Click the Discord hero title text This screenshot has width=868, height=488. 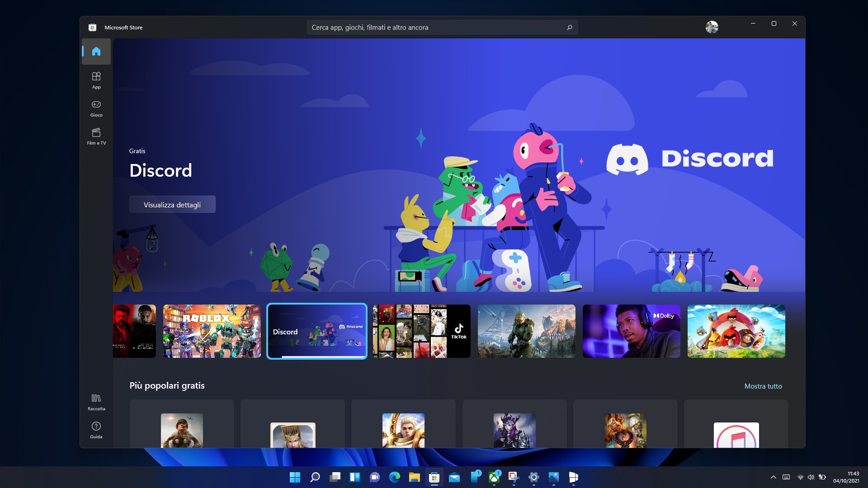(160, 170)
